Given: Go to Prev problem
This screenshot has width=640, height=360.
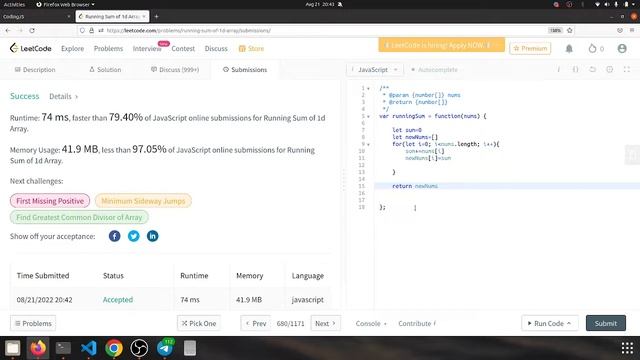Looking at the screenshot, I should click(x=256, y=323).
